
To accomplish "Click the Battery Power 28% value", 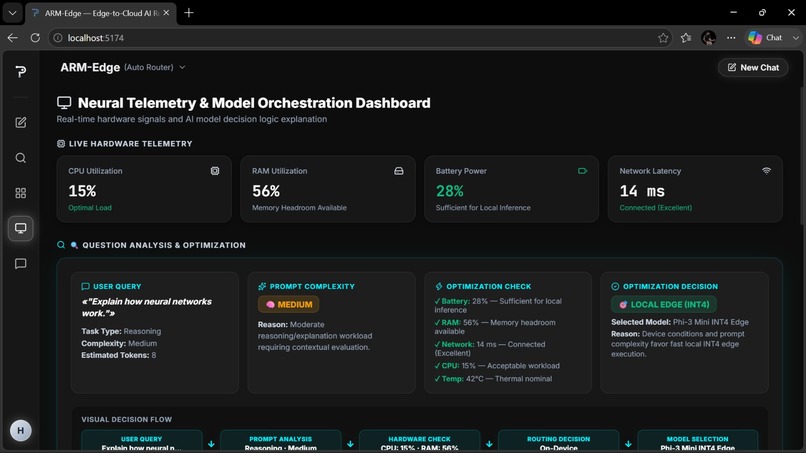I will [450, 191].
